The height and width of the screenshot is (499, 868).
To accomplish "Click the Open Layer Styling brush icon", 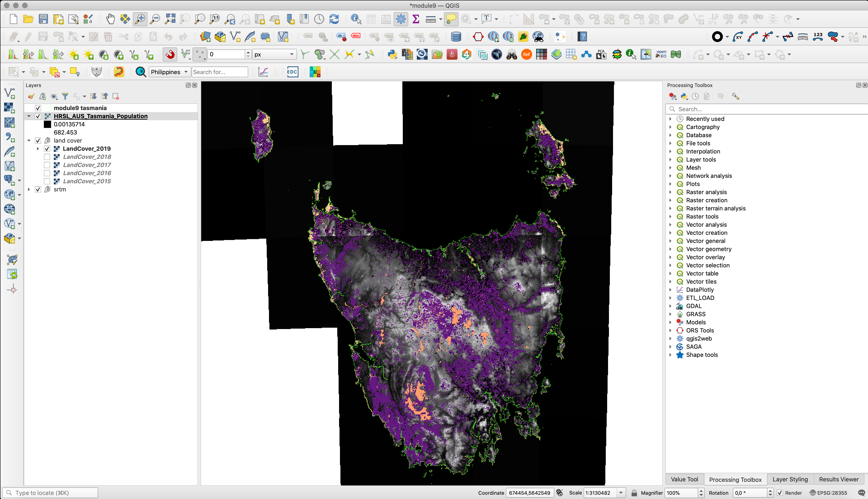I will click(x=31, y=96).
